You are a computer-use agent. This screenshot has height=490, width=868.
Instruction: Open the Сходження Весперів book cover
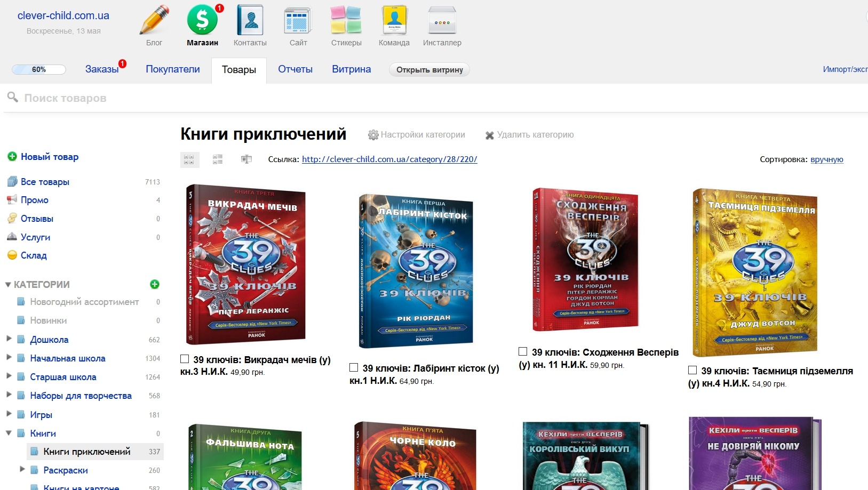(586, 259)
